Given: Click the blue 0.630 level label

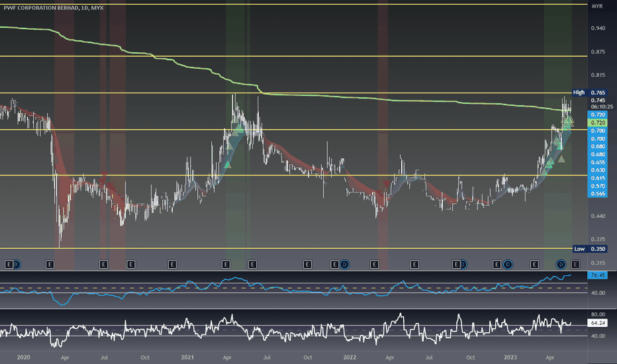Looking at the screenshot, I should [597, 170].
